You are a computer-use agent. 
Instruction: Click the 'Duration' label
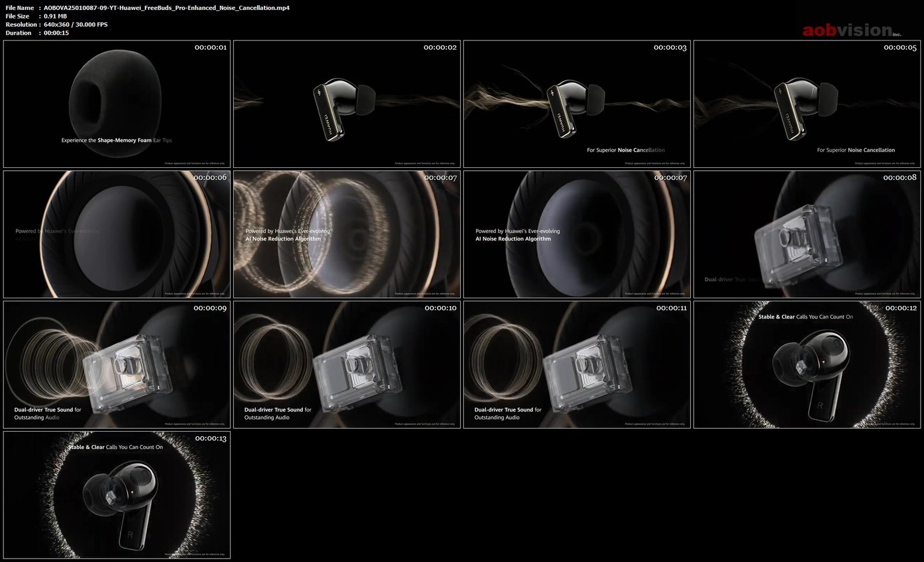click(18, 33)
